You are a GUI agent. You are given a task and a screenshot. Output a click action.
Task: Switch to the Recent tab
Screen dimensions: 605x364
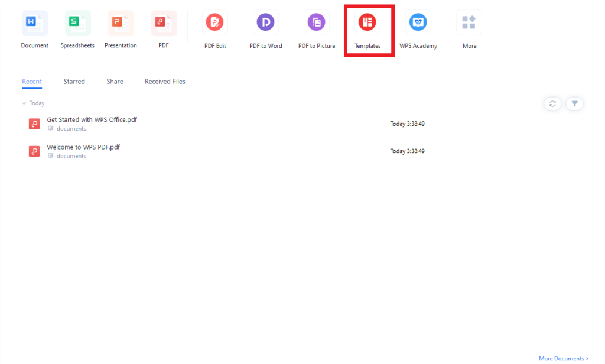point(32,82)
